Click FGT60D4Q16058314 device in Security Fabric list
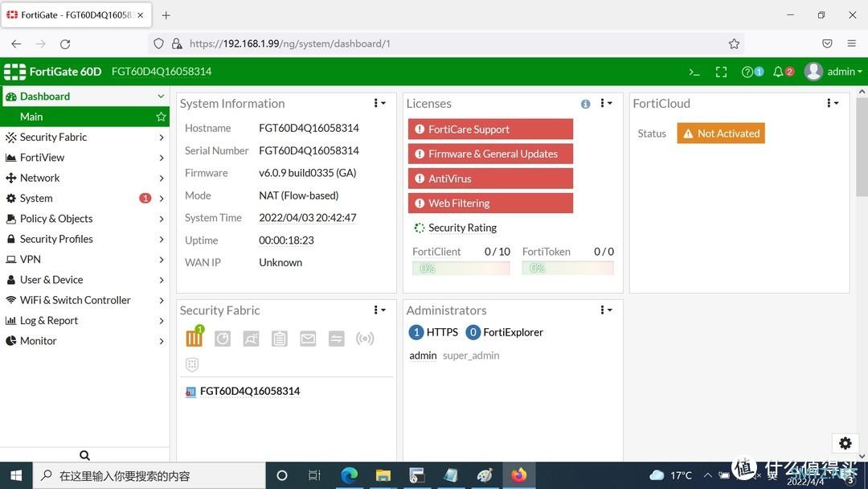This screenshot has height=489, width=868. point(250,391)
